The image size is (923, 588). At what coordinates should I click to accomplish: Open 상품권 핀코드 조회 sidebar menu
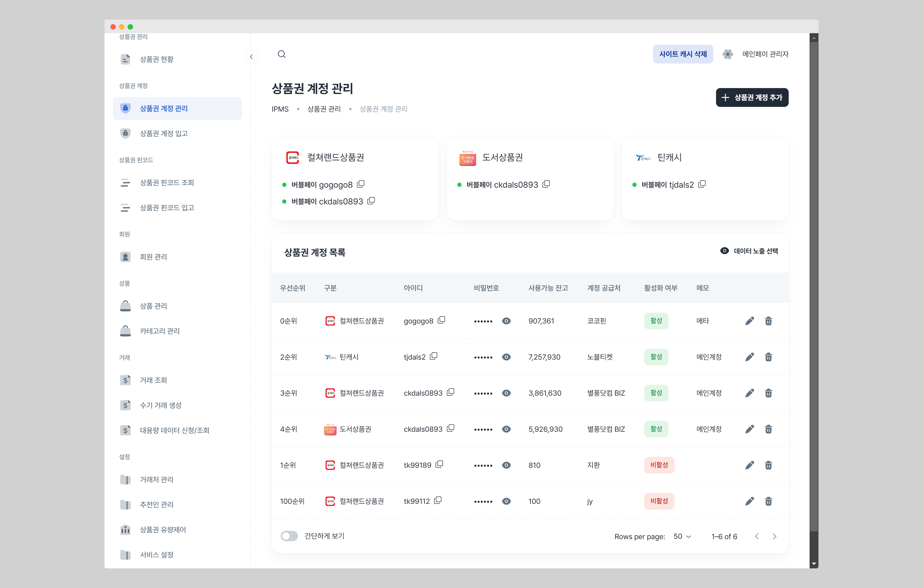click(x=167, y=183)
